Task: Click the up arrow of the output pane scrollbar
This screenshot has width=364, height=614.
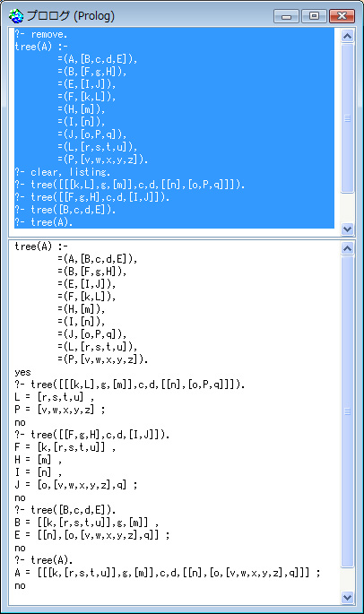Action: tap(347, 248)
